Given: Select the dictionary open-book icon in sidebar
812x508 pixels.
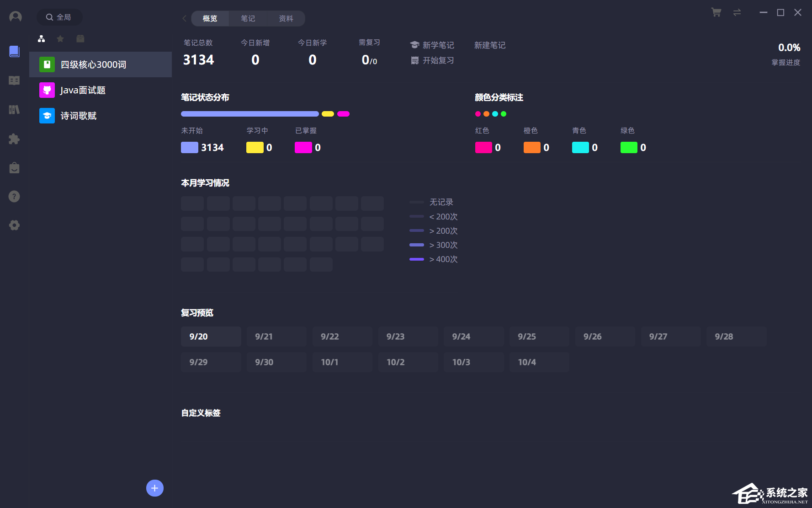Looking at the screenshot, I should (14, 80).
